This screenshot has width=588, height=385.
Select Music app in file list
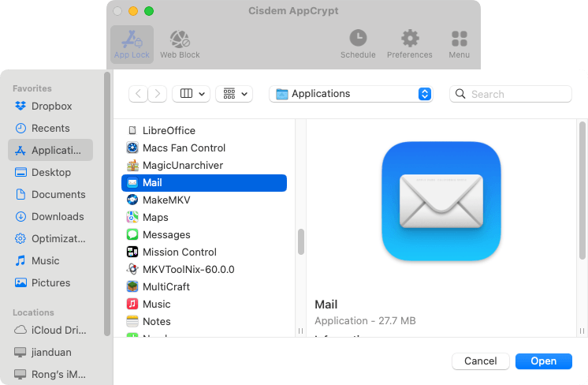tap(204, 305)
